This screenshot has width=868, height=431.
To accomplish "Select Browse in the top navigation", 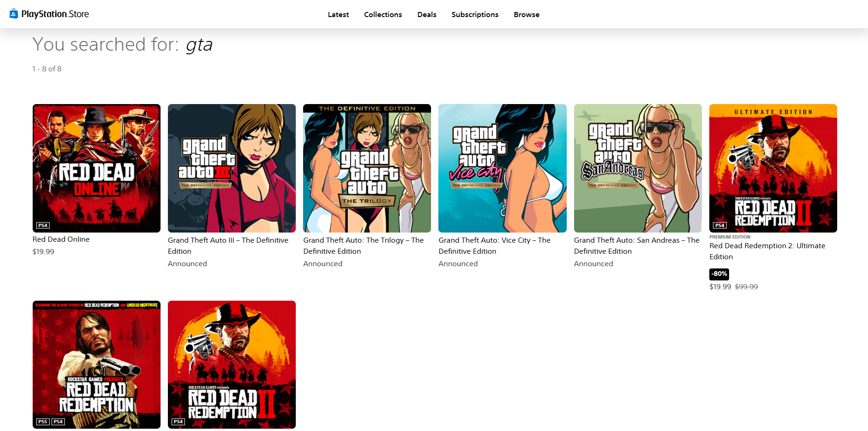I will (527, 15).
